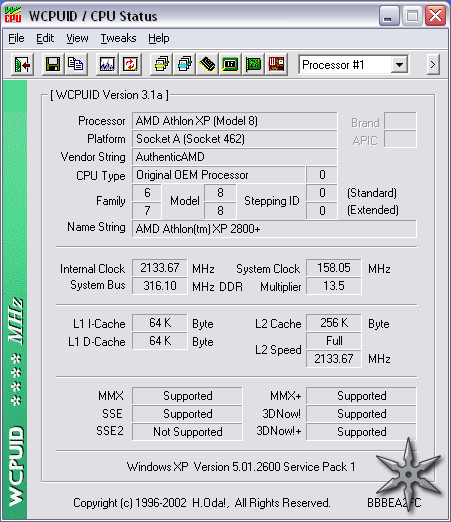Click the Platform field 'Socket A (Socket 462)'
Viewport: 451px width, 522px height.
[x=234, y=139]
